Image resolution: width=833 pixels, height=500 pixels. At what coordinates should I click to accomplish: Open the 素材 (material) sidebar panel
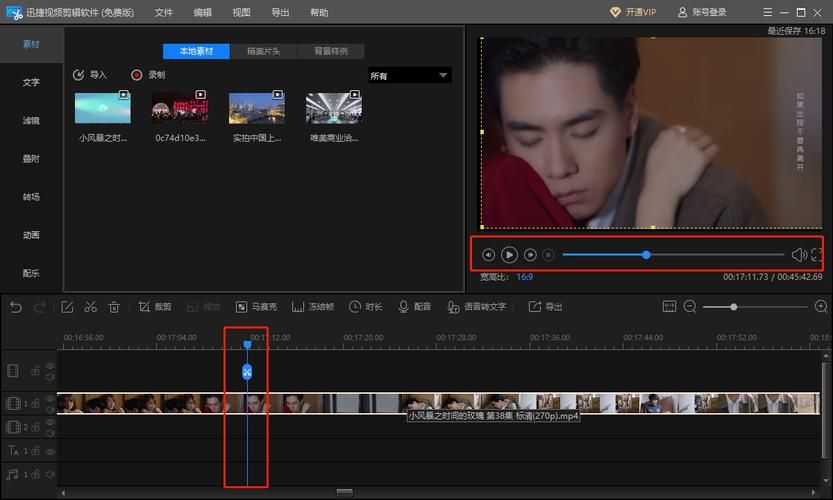point(31,44)
